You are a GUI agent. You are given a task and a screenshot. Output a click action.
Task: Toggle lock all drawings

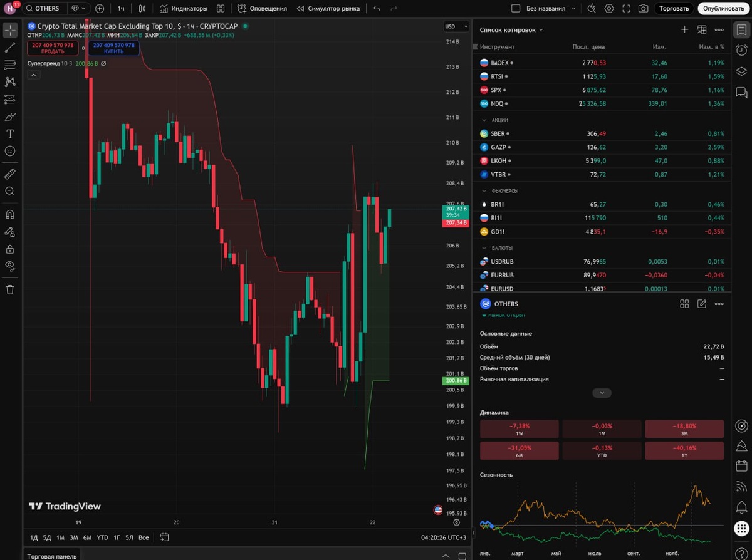coord(10,249)
